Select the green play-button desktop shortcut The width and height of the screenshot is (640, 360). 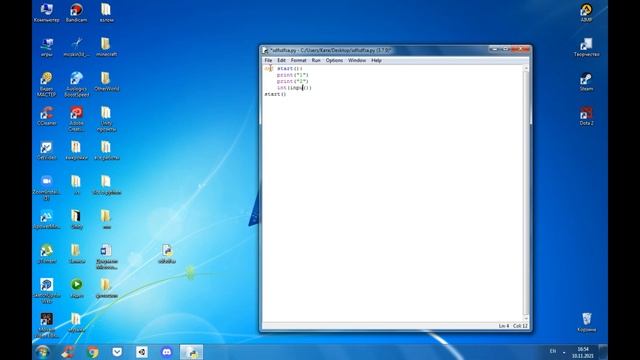(76, 288)
